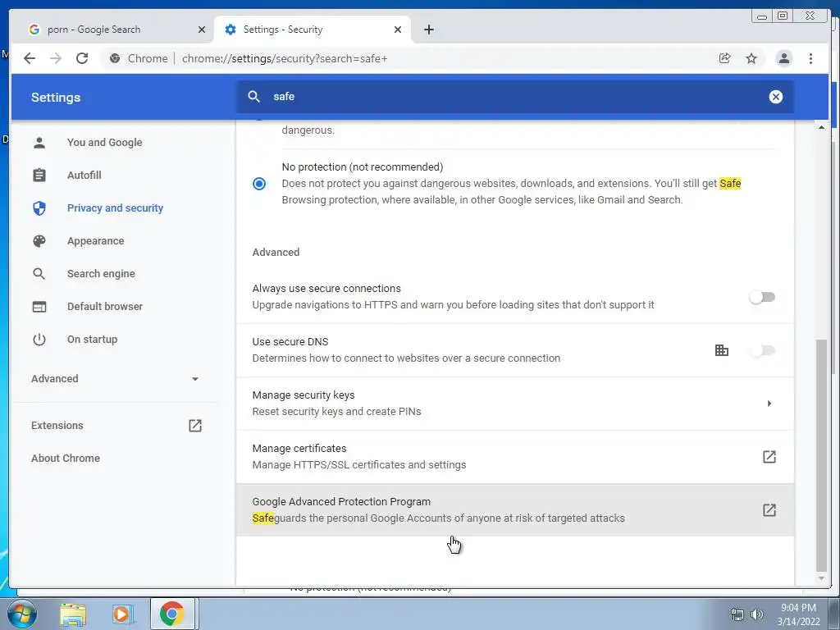Open the Privacy and security section
The height and width of the screenshot is (630, 840).
pos(115,208)
